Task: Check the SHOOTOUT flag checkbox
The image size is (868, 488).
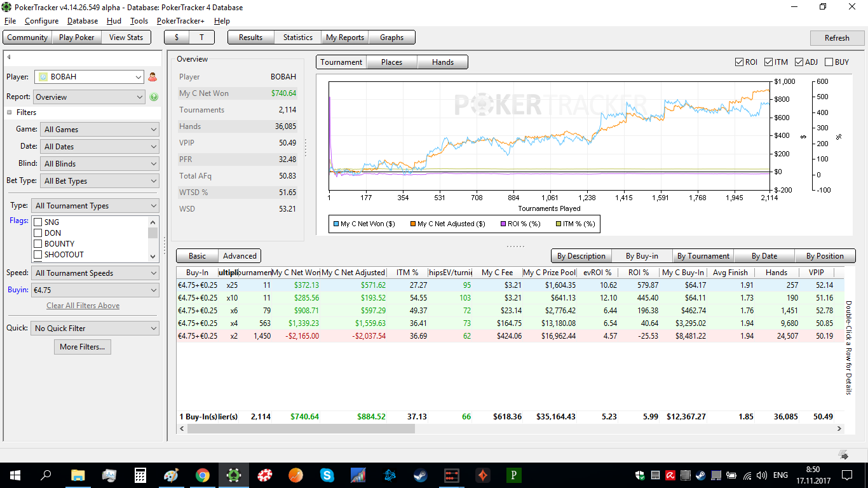Action: (38, 255)
